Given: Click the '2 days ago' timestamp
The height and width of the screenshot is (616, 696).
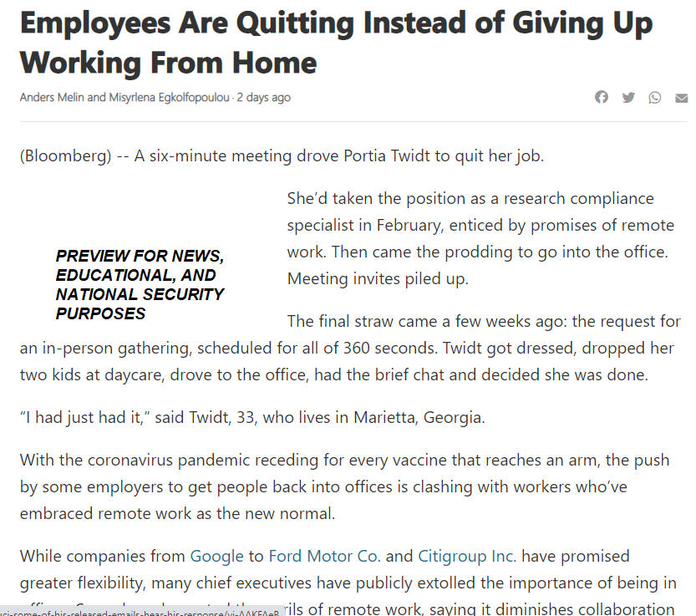Looking at the screenshot, I should click(263, 98).
